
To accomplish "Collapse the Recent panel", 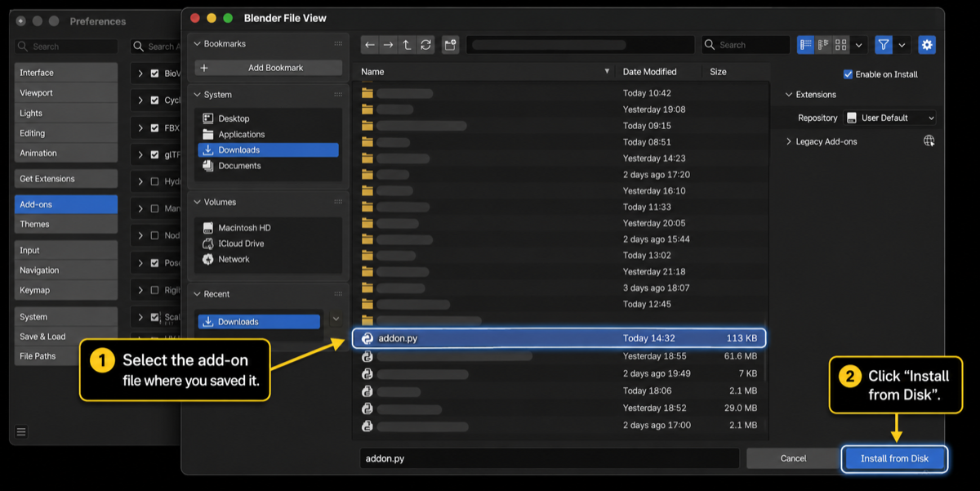I will pyautogui.click(x=198, y=294).
